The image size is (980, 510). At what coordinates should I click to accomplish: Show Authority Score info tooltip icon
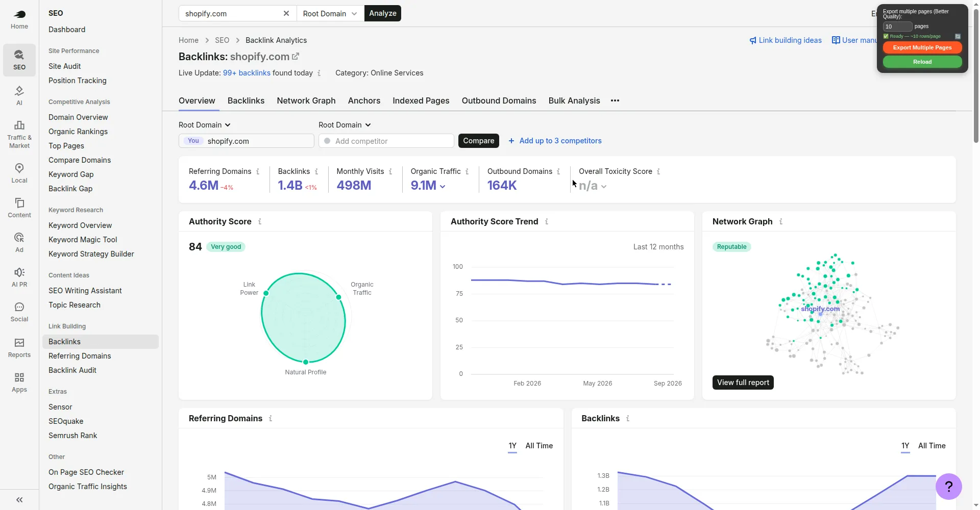pyautogui.click(x=260, y=221)
